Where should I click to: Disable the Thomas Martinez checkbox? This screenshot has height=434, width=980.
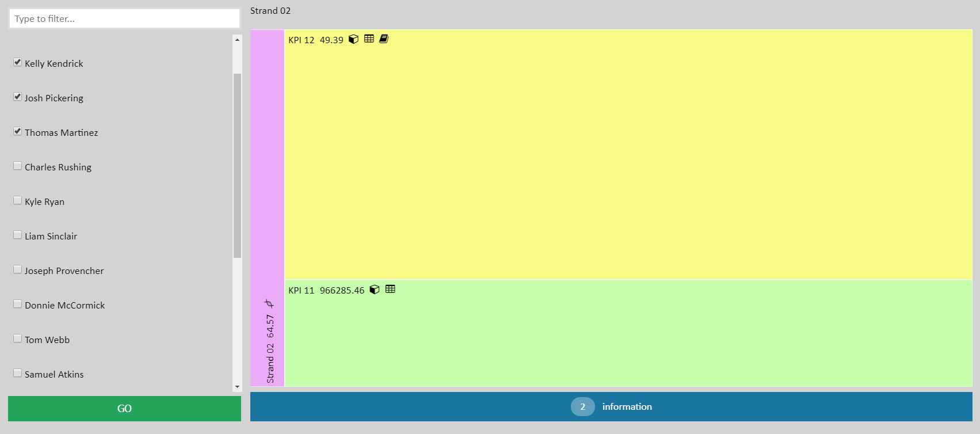[18, 131]
